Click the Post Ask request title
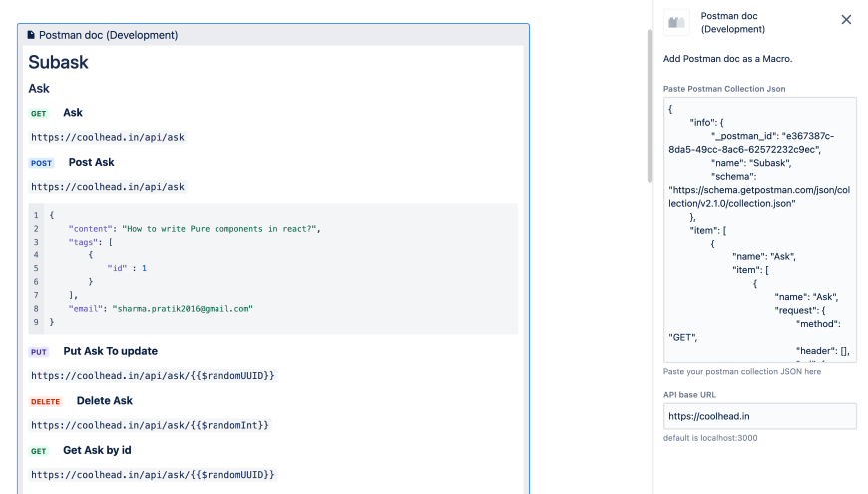 pos(91,162)
